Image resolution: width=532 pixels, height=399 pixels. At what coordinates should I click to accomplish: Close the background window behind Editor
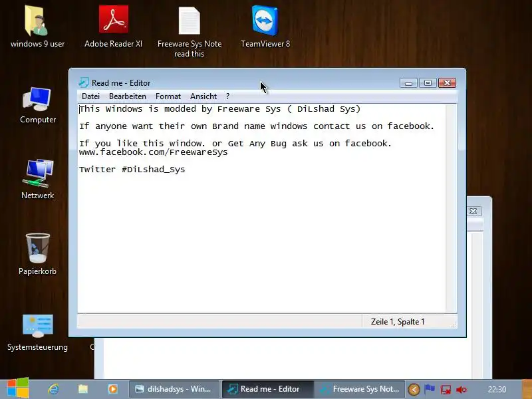point(473,211)
